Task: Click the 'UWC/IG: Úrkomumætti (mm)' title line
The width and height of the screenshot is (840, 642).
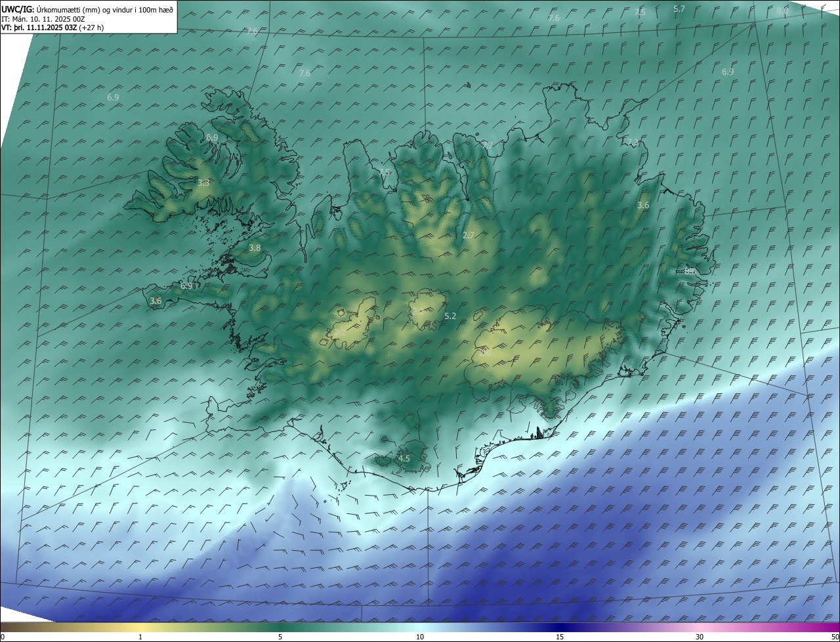Action: 87,9
